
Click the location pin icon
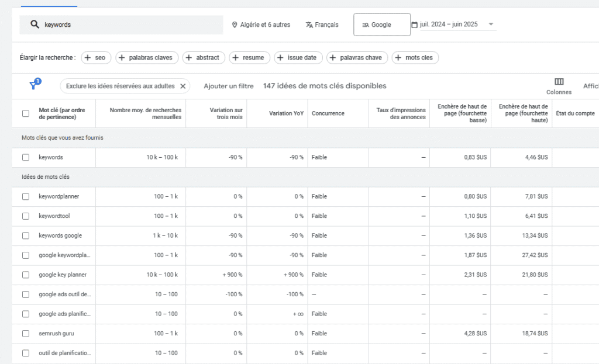(235, 25)
